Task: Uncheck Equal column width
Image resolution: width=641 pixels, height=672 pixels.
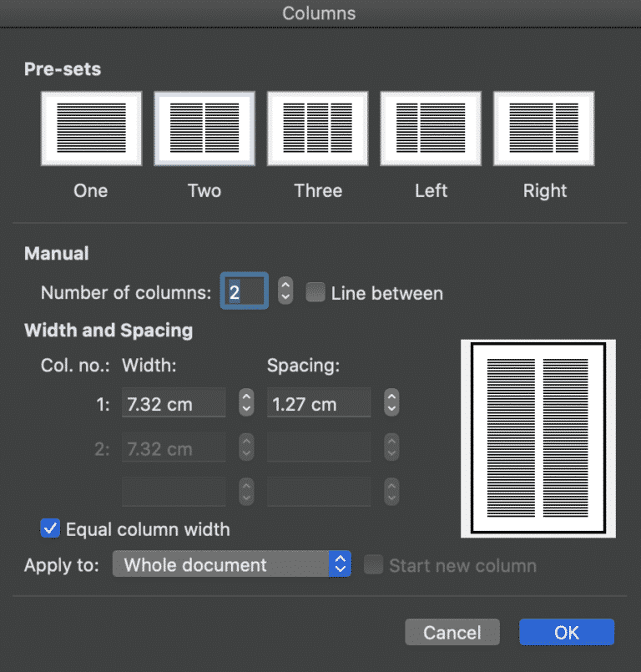Action: pyautogui.click(x=50, y=528)
